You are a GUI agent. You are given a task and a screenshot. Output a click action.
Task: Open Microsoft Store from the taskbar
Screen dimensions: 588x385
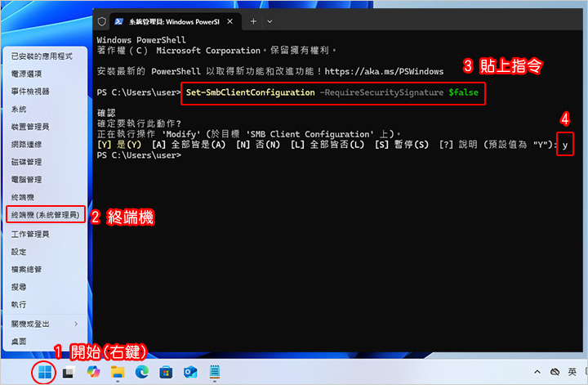166,372
